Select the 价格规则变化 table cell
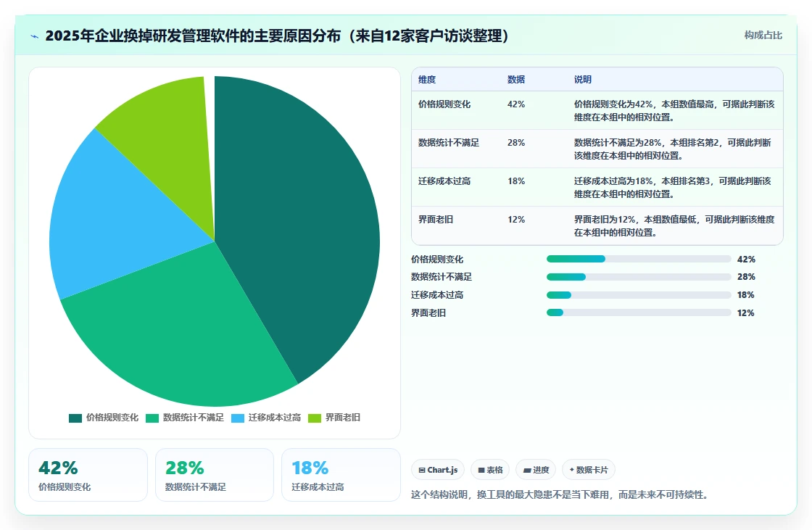The width and height of the screenshot is (812, 530). pyautogui.click(x=444, y=104)
